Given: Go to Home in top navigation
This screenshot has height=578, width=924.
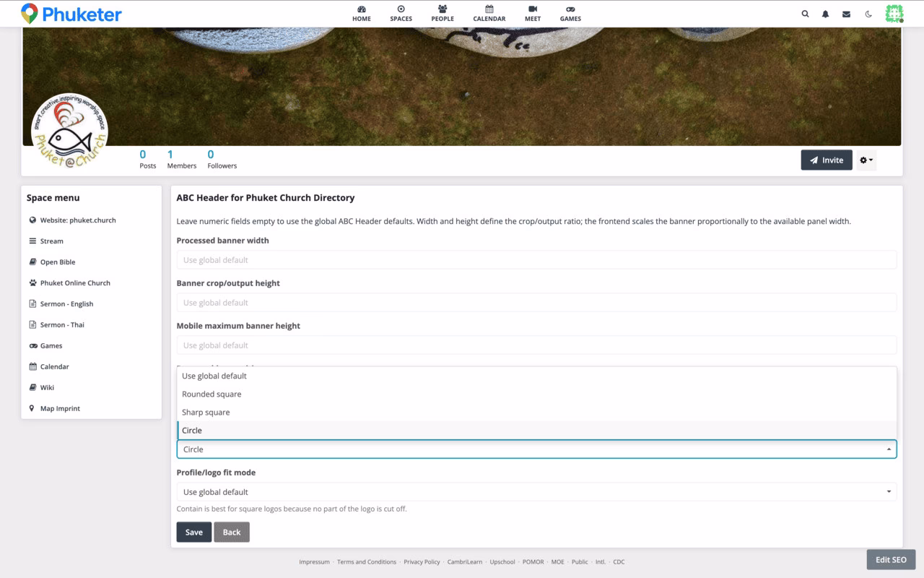Looking at the screenshot, I should coord(362,14).
